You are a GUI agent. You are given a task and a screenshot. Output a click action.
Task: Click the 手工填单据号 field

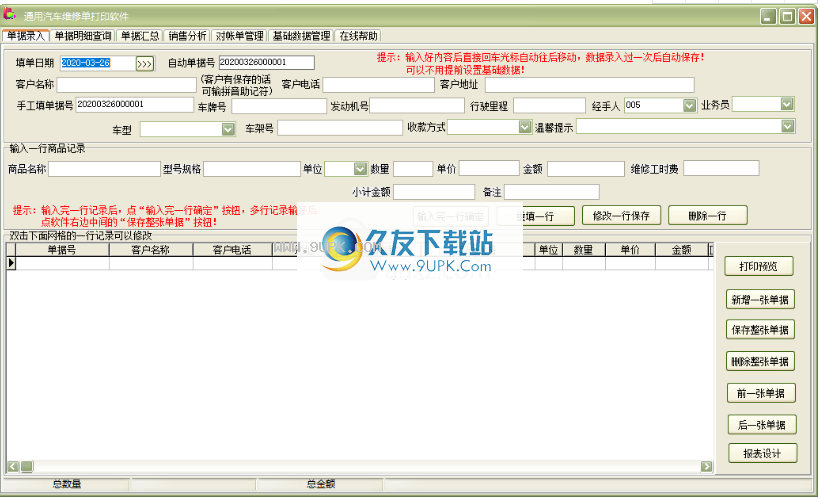(x=134, y=105)
